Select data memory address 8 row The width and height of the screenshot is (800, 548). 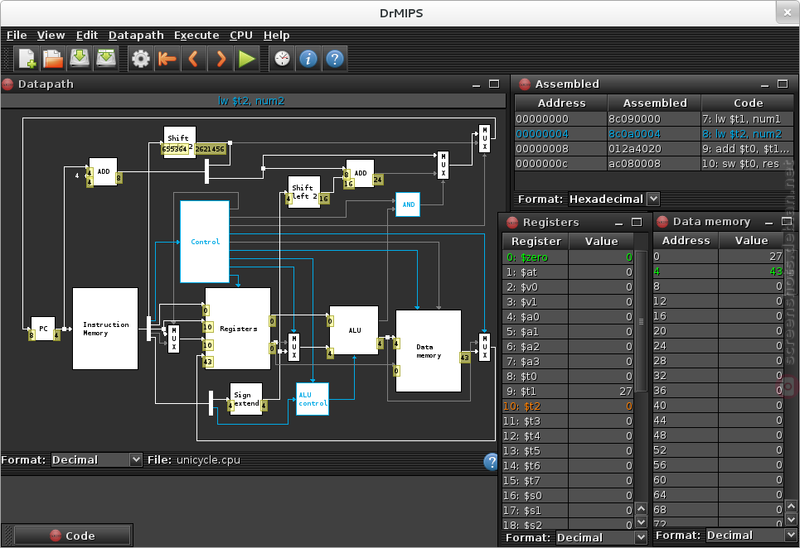point(718,286)
